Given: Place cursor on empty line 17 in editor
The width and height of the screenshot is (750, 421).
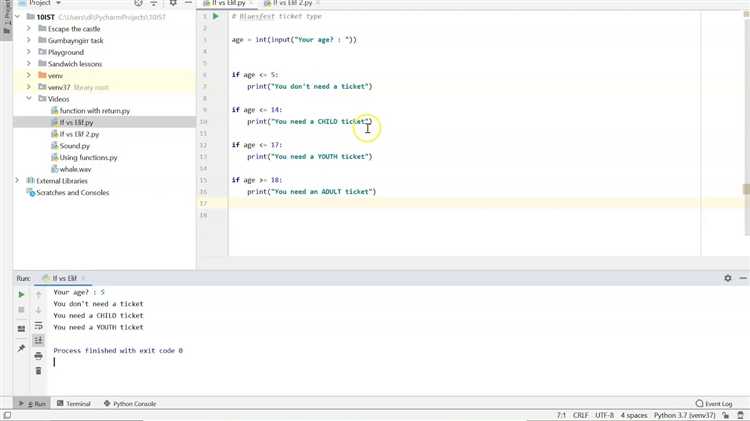Looking at the screenshot, I should point(464,203).
